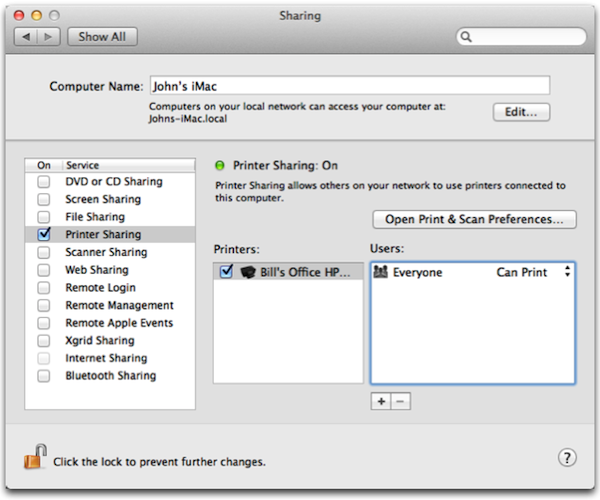The width and height of the screenshot is (600, 500).
Task: Click the Everyone users group icon
Action: pos(382,272)
